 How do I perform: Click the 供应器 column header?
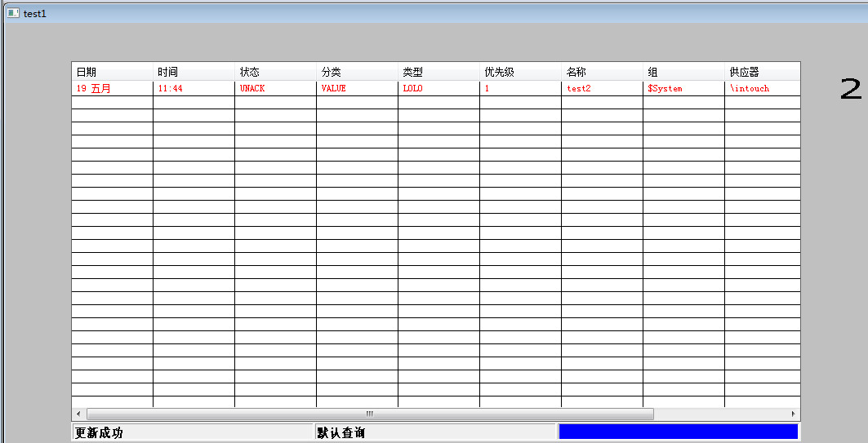click(763, 72)
